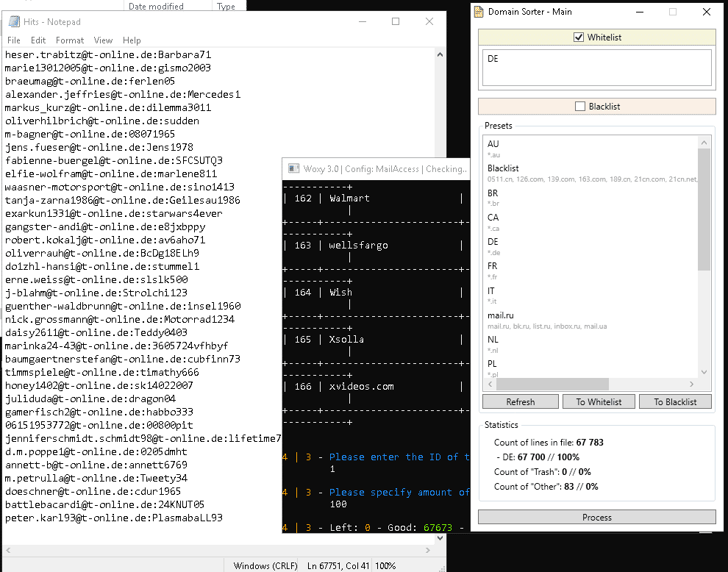Click Notepad vertical scroll down arrow

[x=440, y=537]
